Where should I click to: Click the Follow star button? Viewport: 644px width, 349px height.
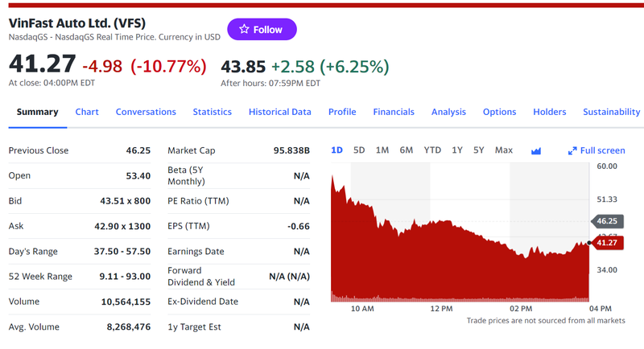click(x=262, y=30)
